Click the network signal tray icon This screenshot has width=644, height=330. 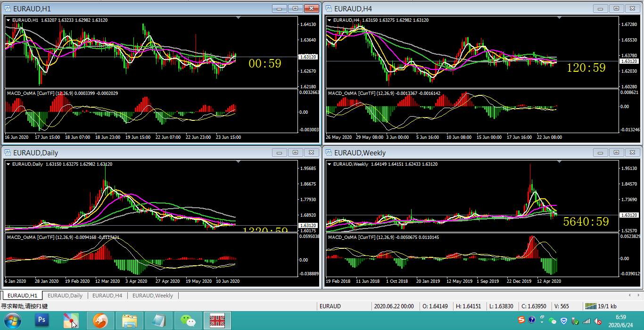click(586, 321)
